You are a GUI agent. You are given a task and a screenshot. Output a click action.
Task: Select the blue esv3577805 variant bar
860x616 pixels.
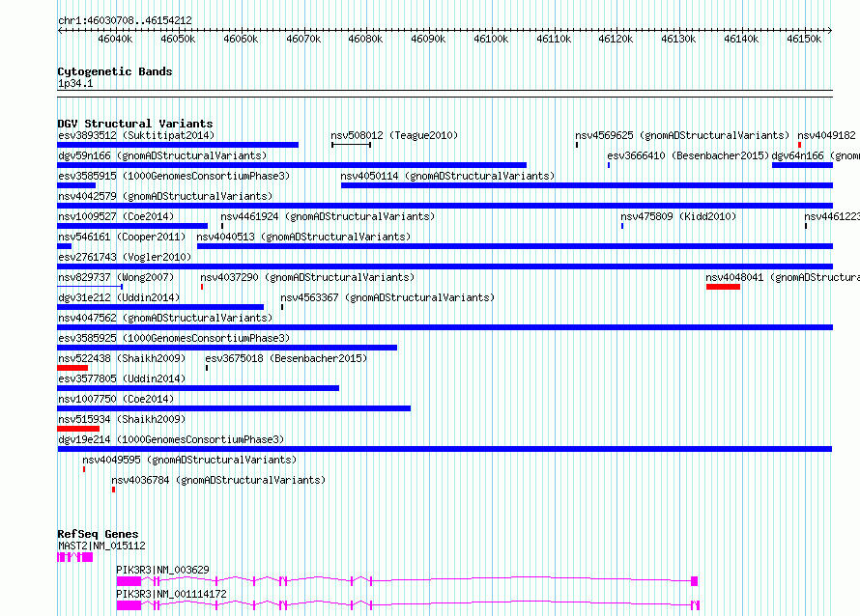198,388
